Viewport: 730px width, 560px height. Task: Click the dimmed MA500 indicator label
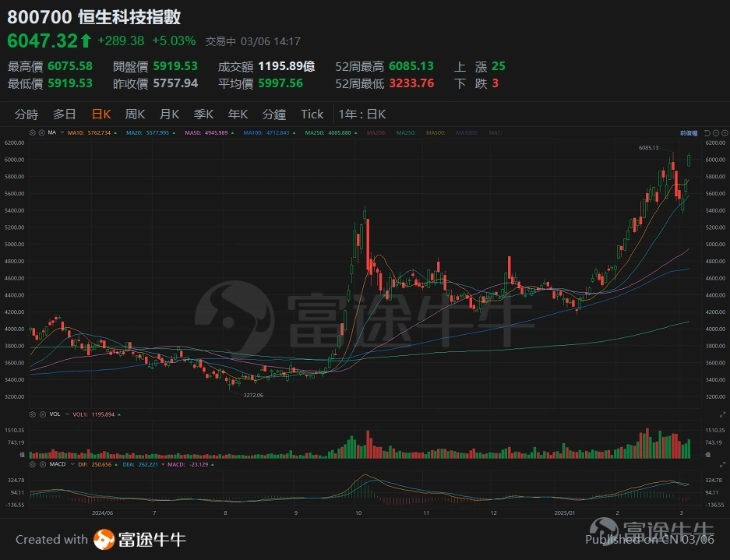[436, 133]
